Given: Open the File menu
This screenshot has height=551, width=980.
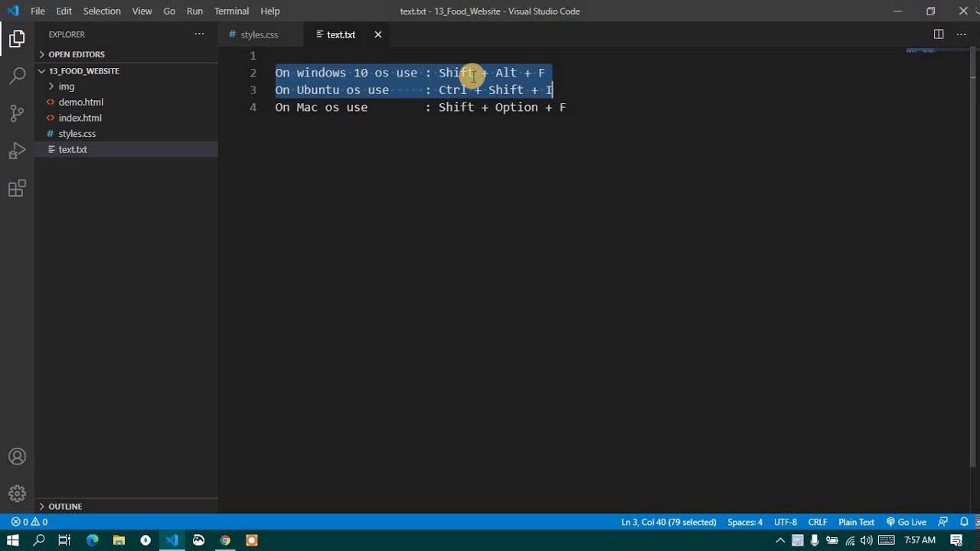Looking at the screenshot, I should (x=38, y=11).
